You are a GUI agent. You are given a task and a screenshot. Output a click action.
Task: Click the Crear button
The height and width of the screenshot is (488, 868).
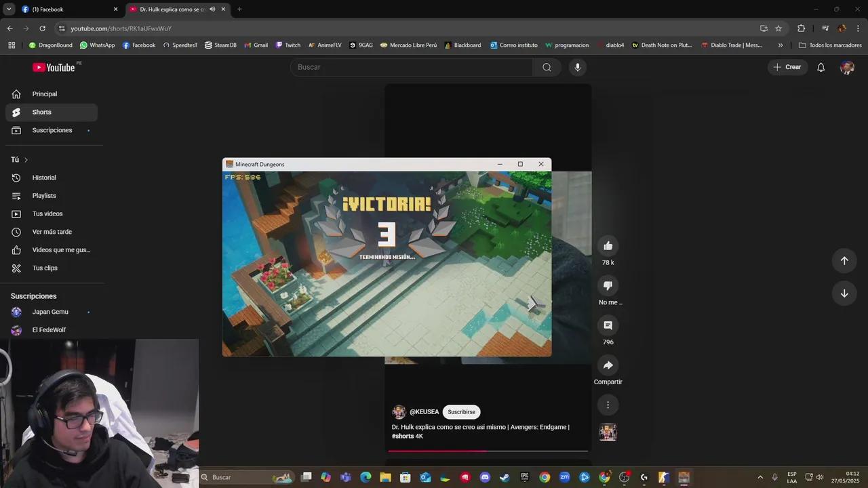[x=787, y=67]
